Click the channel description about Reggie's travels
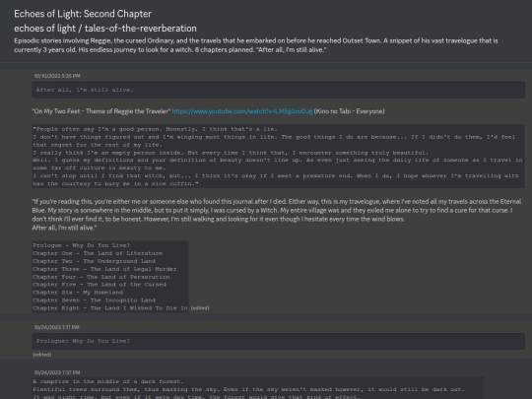 click(256, 45)
